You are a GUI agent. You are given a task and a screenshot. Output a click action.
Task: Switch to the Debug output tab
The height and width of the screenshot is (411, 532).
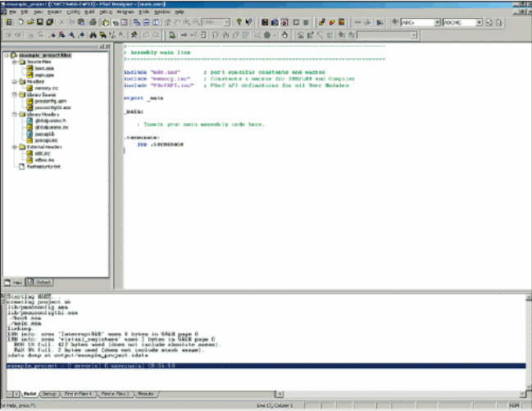49,394
